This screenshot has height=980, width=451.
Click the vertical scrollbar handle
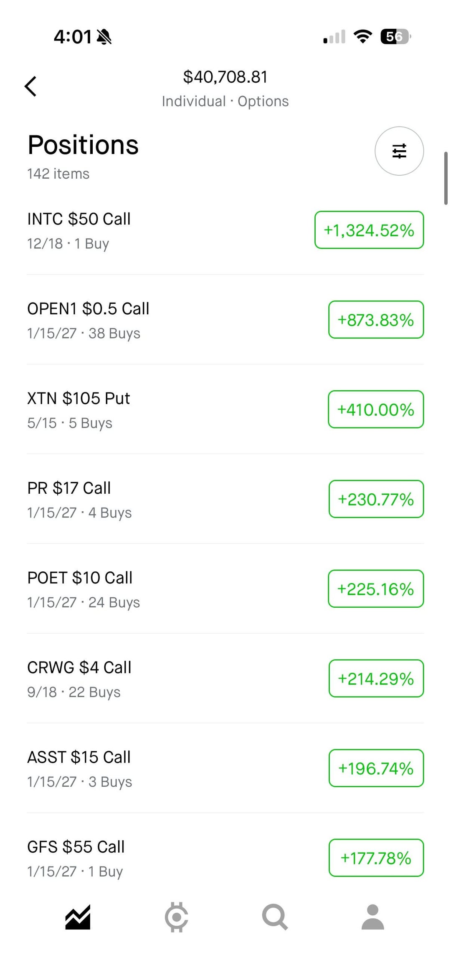pos(446,178)
